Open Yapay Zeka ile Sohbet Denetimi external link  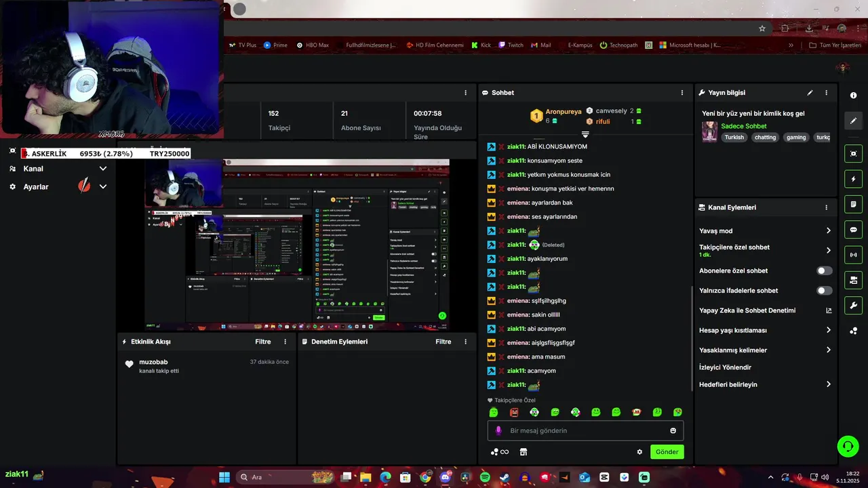[829, 310]
